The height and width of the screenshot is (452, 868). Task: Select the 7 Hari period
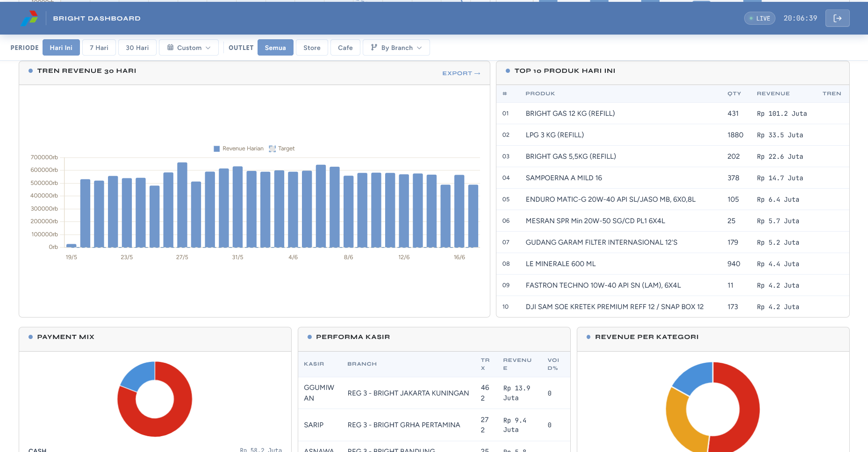99,48
